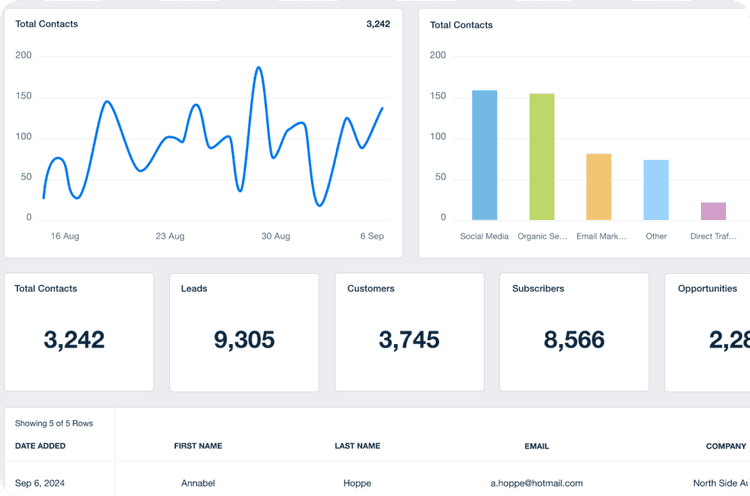Open the Leads 9,305 stat card
This screenshot has width=750, height=496.
pos(244,332)
